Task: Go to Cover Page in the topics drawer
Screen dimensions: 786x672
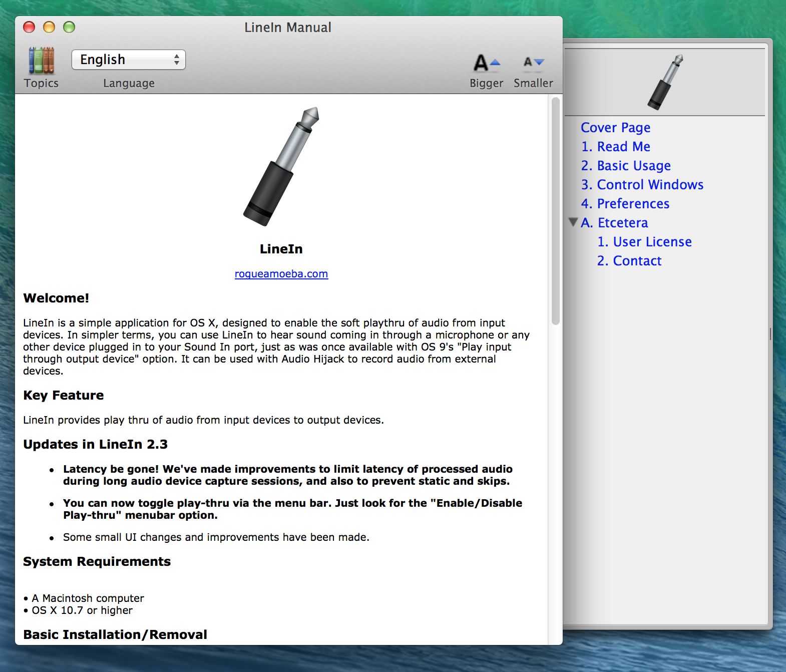Action: [x=615, y=128]
